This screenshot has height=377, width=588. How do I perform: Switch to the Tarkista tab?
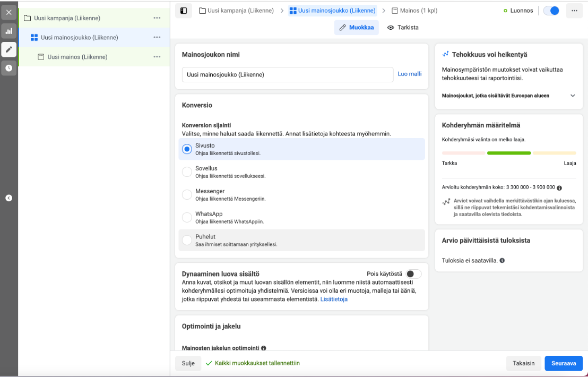403,28
